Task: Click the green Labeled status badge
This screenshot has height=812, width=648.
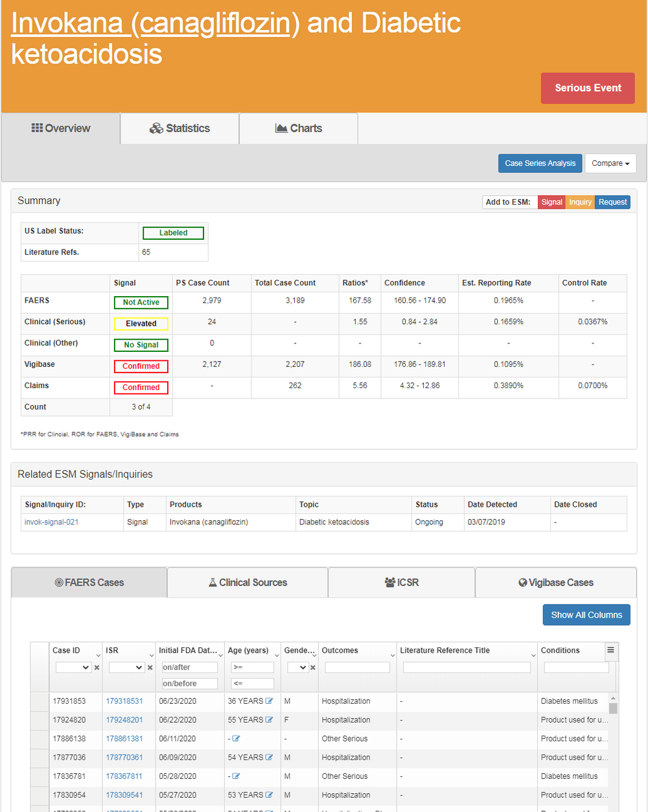Action: point(173,233)
